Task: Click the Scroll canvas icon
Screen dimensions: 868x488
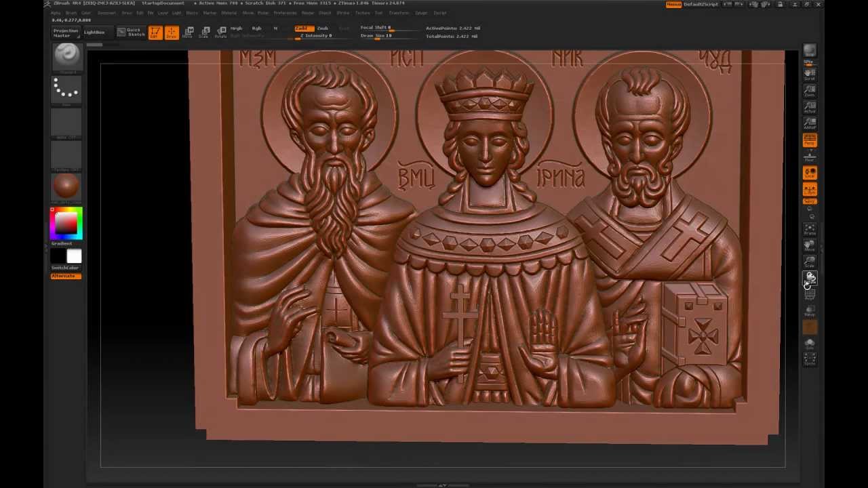Action: 810,75
